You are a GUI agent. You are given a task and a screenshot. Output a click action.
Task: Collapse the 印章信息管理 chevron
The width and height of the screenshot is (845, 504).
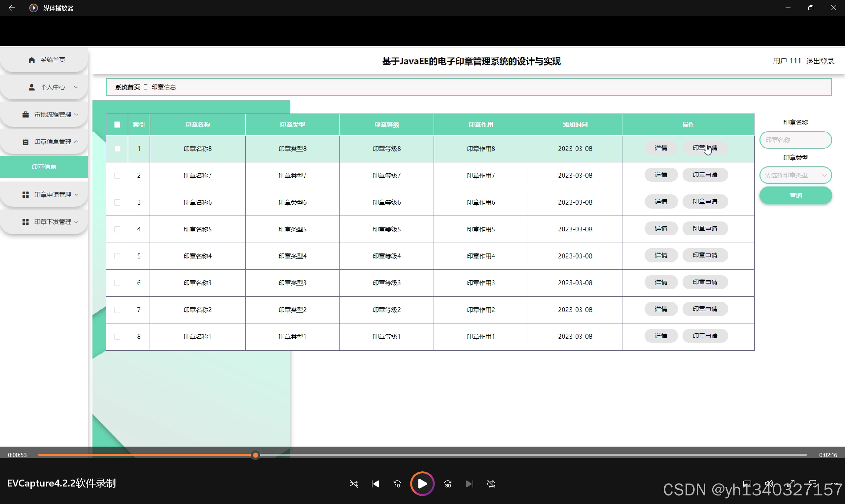(76, 142)
